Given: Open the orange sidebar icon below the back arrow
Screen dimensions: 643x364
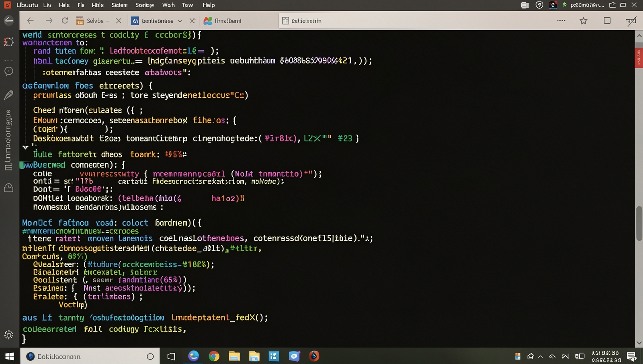Looking at the screenshot, I should 8,41.
